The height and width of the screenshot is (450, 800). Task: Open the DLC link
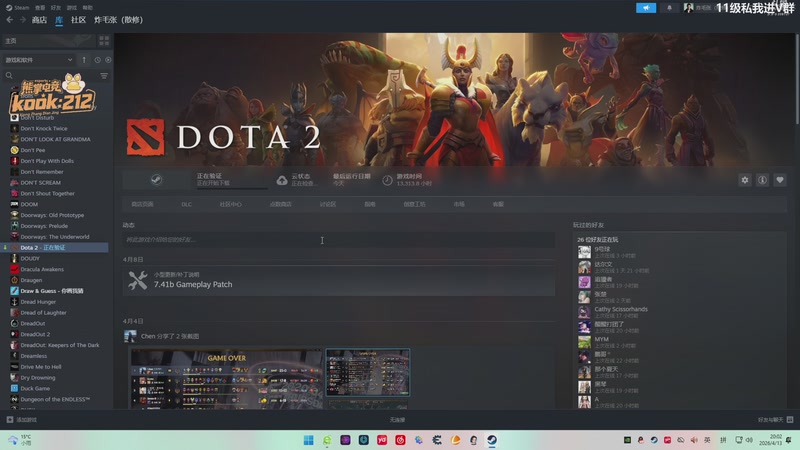click(x=186, y=204)
